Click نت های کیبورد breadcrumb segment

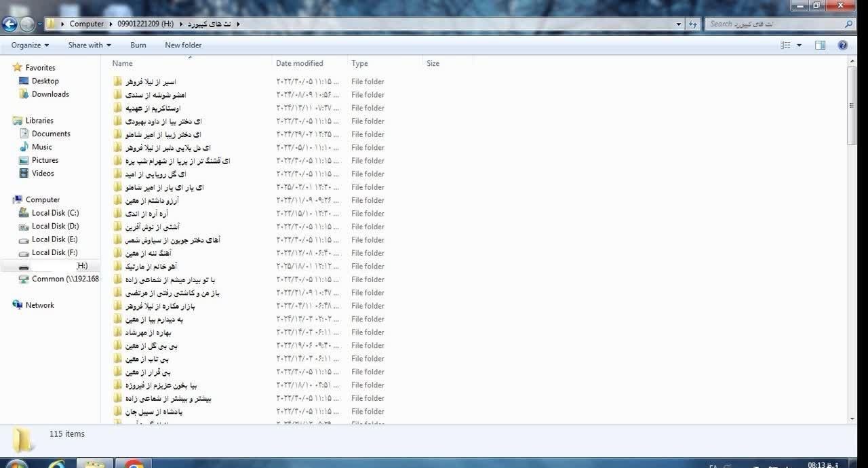[x=209, y=24]
